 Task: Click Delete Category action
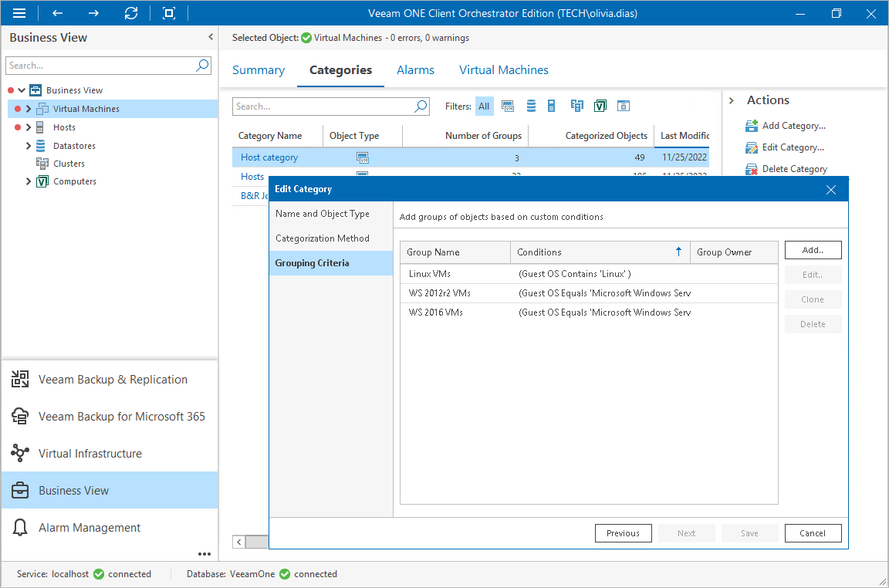tap(786, 168)
